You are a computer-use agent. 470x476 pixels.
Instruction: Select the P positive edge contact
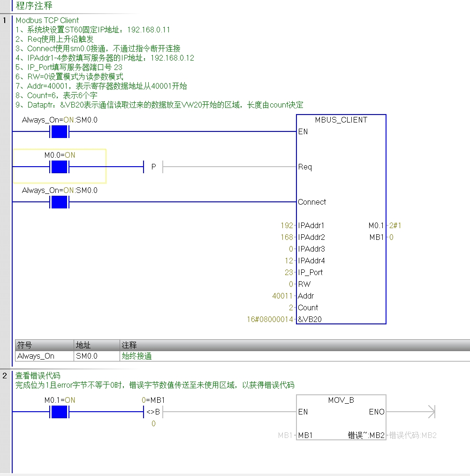pyautogui.click(x=153, y=167)
